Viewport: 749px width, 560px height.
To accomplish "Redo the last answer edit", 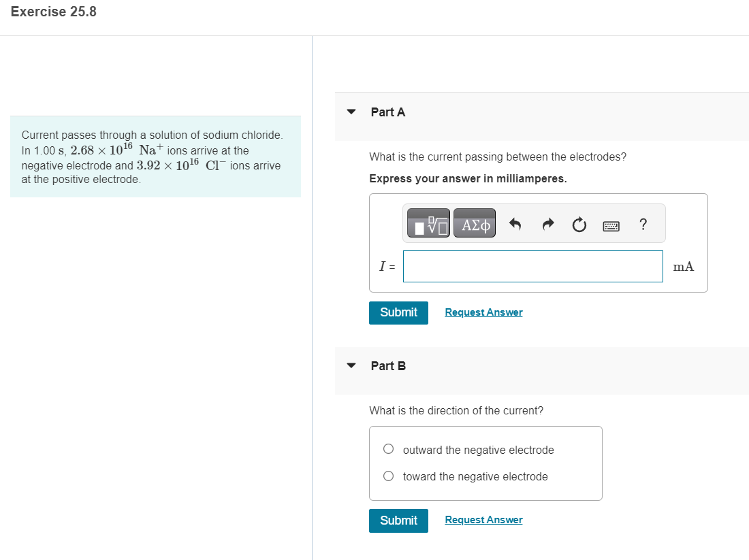I will (x=547, y=223).
